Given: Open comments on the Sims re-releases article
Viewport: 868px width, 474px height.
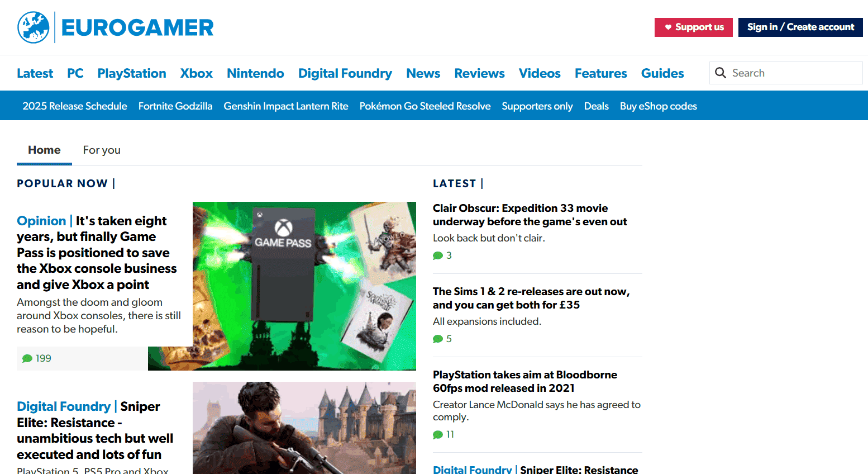Looking at the screenshot, I should click(x=442, y=339).
